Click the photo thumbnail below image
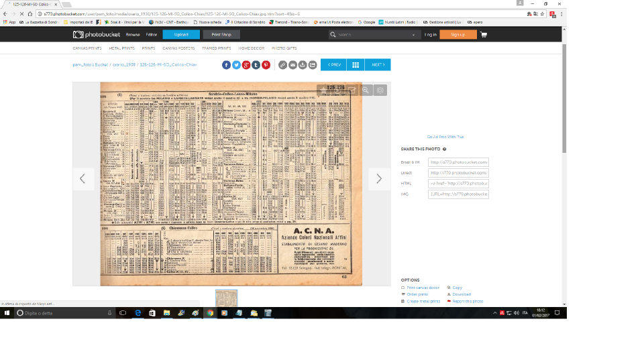This screenshot has width=644, height=362. 227,298
